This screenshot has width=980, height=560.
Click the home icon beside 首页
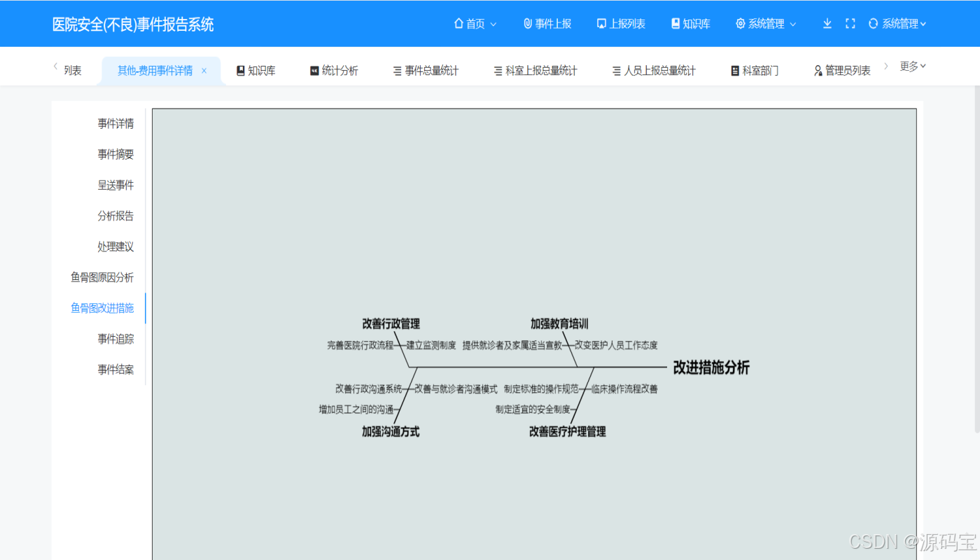tap(458, 24)
